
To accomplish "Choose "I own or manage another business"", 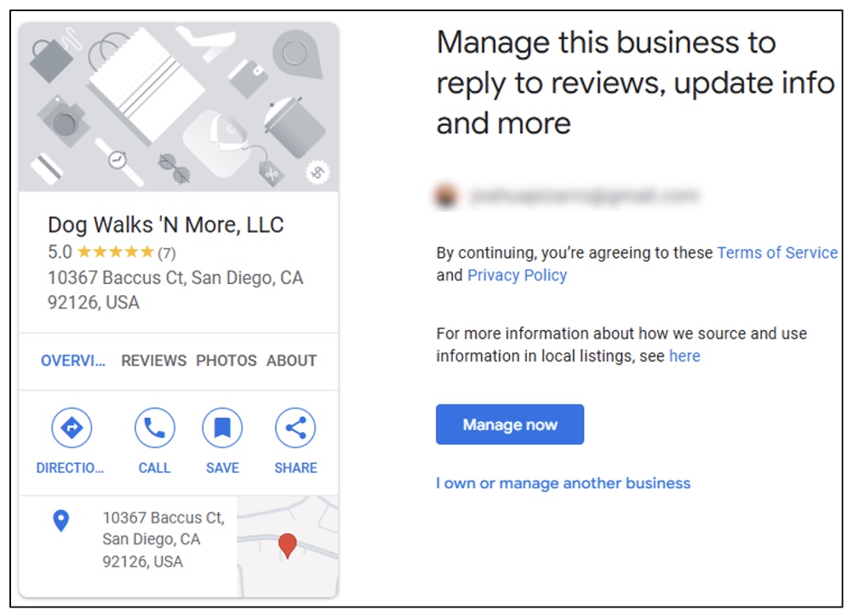I will [x=563, y=483].
